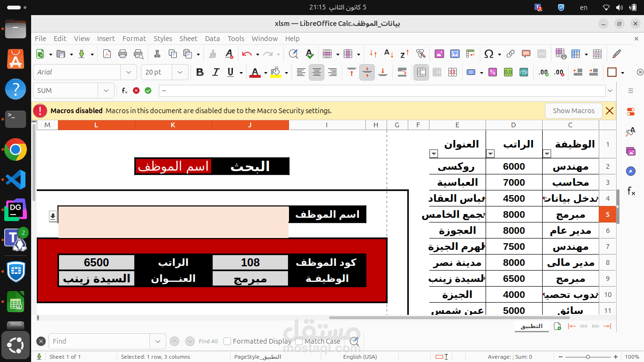Toggle Wrap Text

click(x=402, y=72)
